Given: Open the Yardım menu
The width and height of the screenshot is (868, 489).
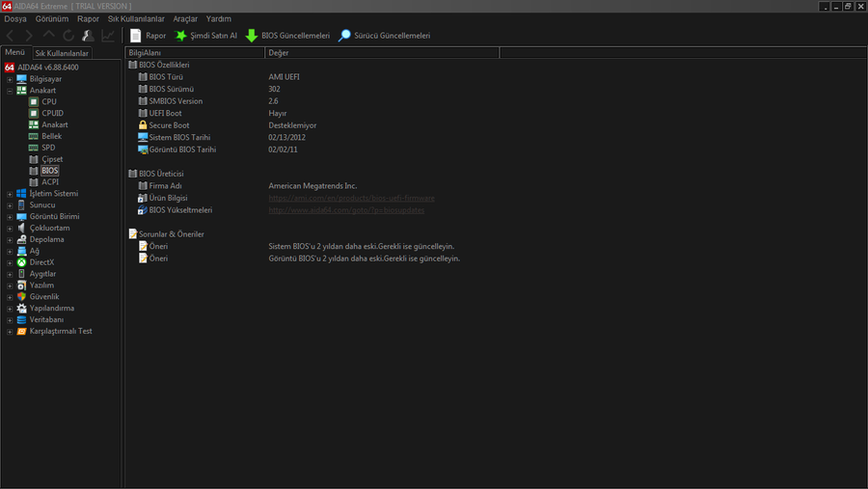Looking at the screenshot, I should (x=219, y=19).
